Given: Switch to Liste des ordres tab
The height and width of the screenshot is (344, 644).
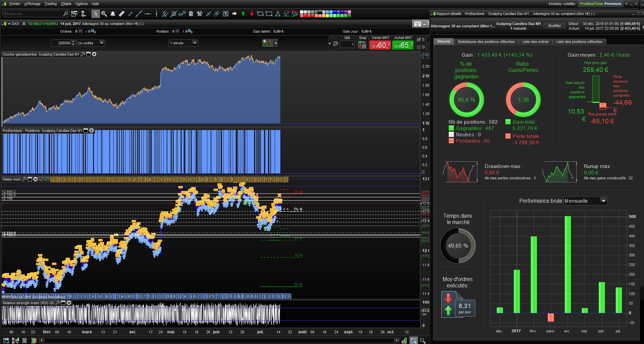Looking at the screenshot, I should 535,42.
